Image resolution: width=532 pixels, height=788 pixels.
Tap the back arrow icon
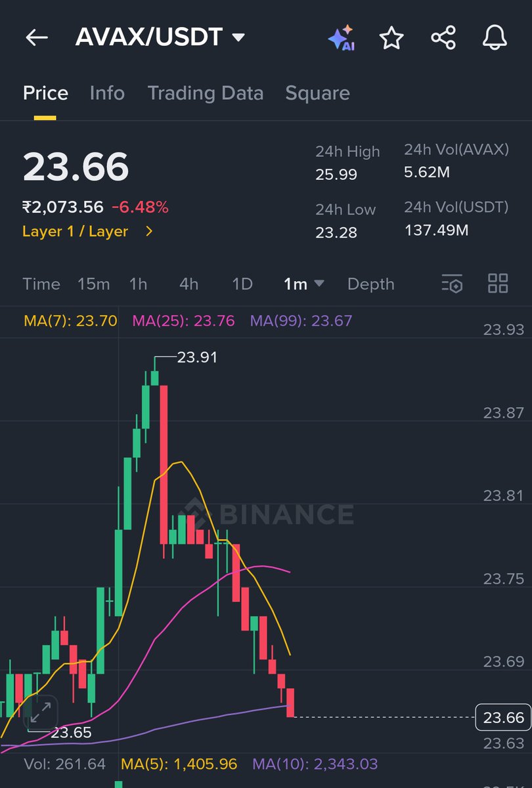click(37, 37)
